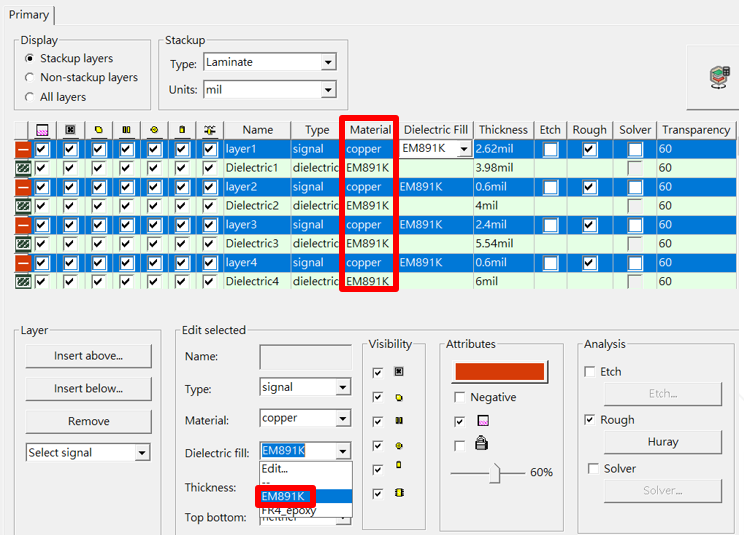Click the fill-pattern column header icon
The height and width of the screenshot is (535, 744).
click(42, 130)
